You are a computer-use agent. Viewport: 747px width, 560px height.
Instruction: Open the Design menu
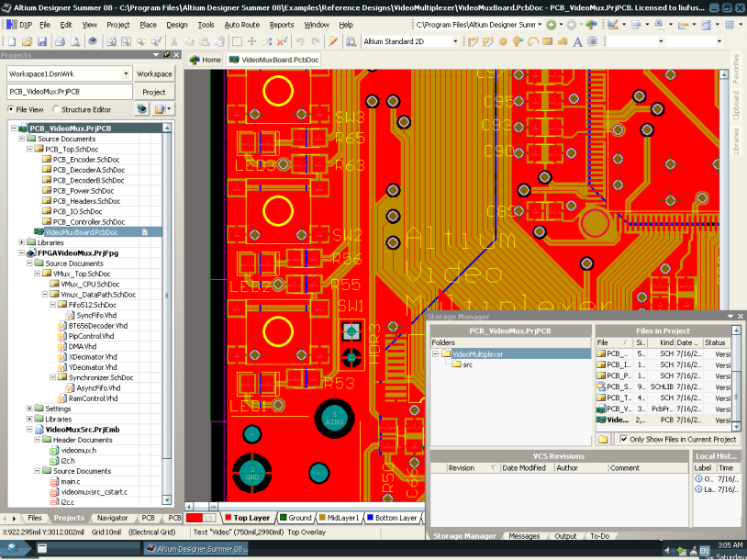177,25
